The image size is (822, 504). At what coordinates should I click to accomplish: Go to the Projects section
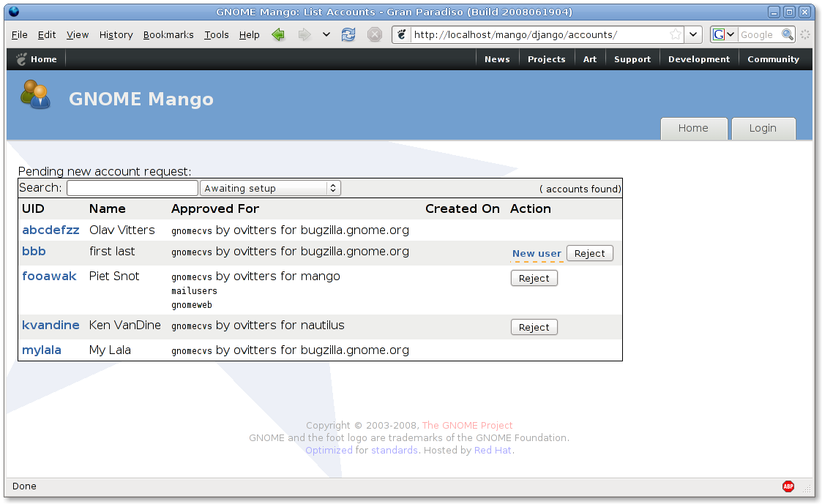(547, 59)
